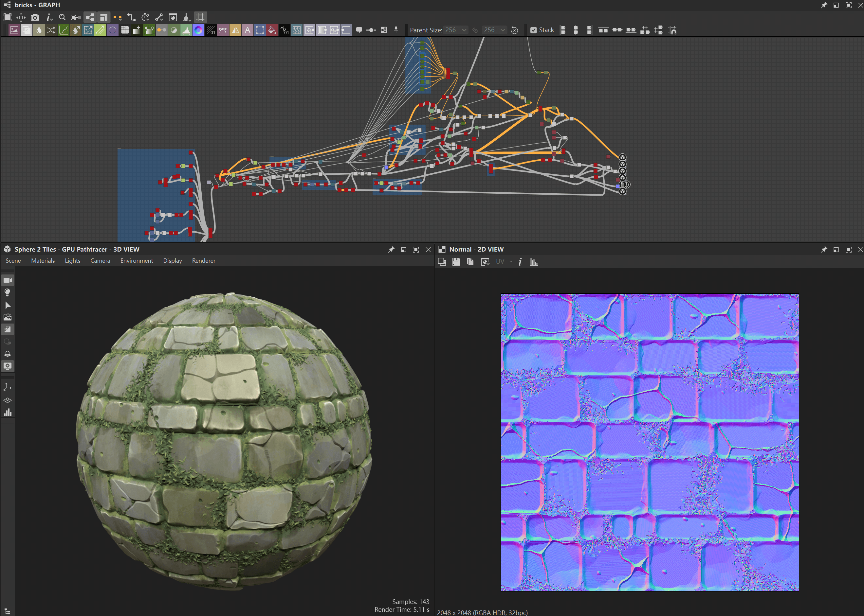
Task: Open the 2D view histogram
Action: 534,262
